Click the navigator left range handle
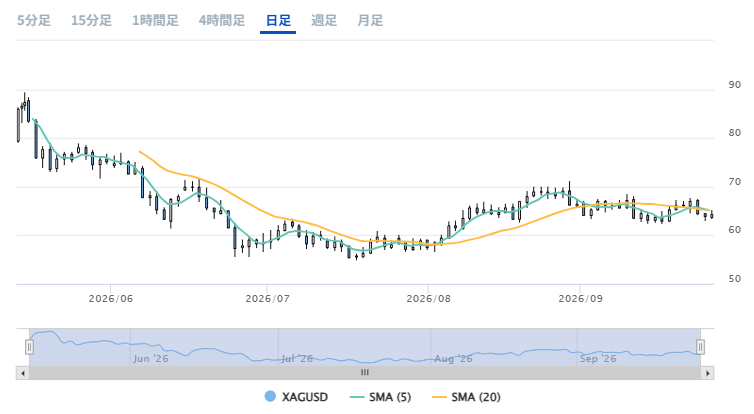 tap(29, 347)
